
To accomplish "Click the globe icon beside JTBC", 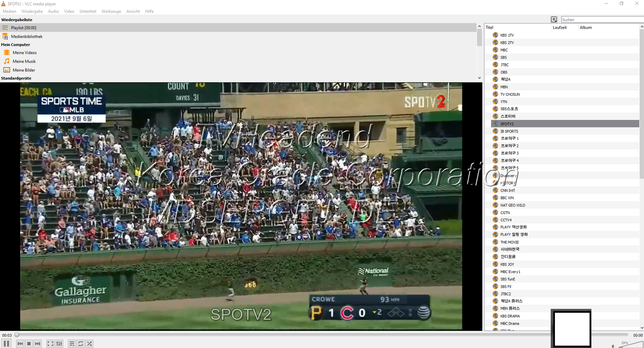I will 495,65.
